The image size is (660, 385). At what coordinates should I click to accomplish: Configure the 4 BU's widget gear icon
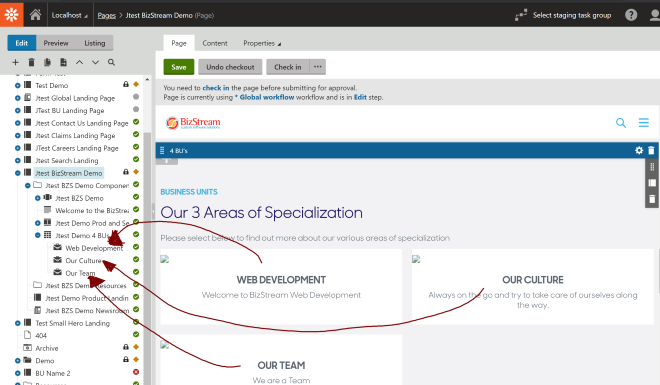point(639,150)
